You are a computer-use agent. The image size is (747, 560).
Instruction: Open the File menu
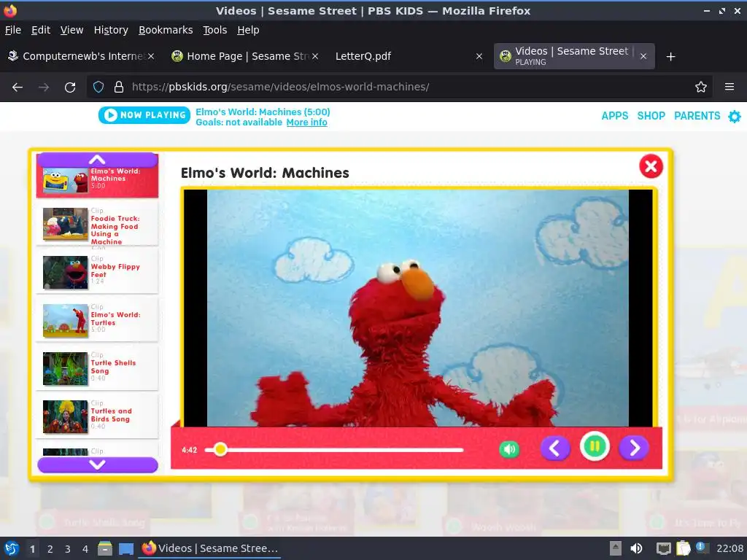(13, 30)
